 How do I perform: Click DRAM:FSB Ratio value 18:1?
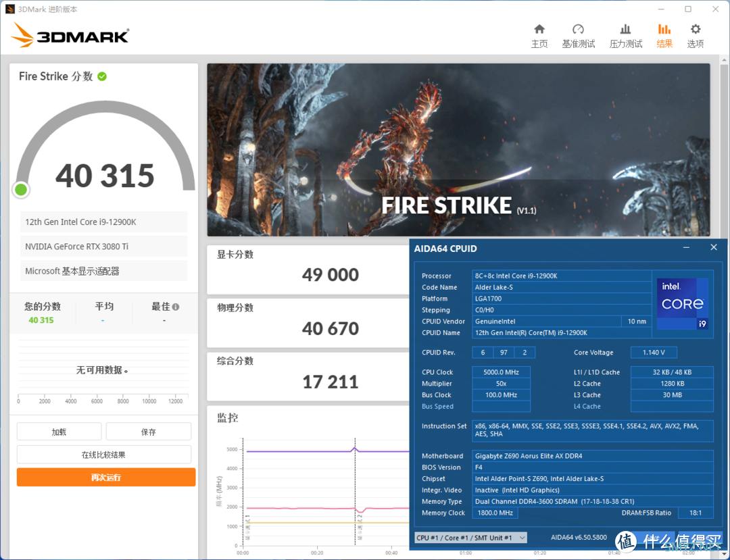[x=695, y=513]
